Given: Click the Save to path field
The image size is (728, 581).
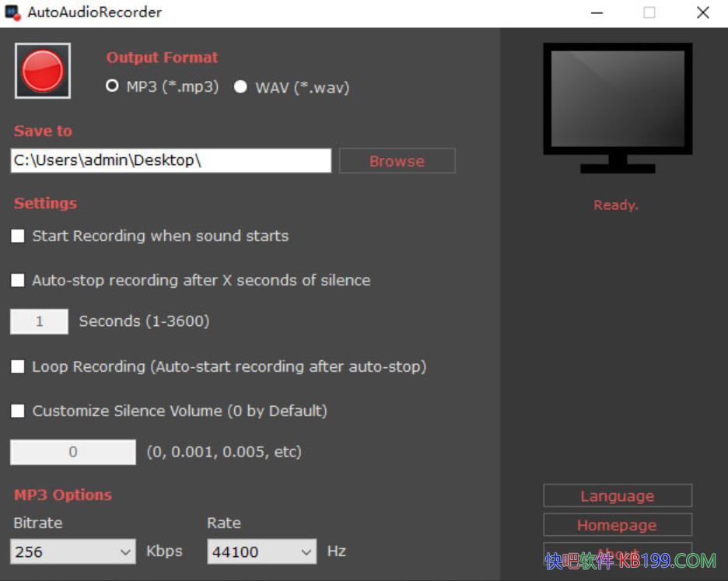Looking at the screenshot, I should [170, 160].
